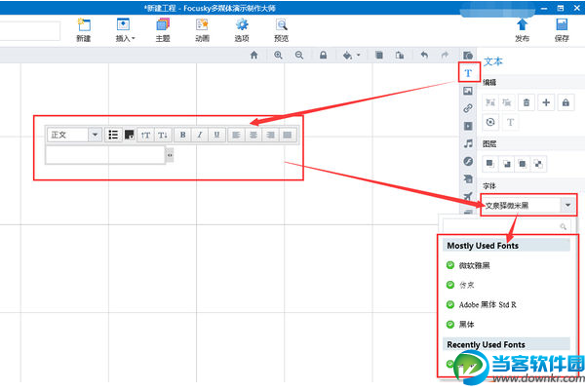Click the zoom in magnifier
The width and height of the screenshot is (586, 392).
tap(278, 56)
